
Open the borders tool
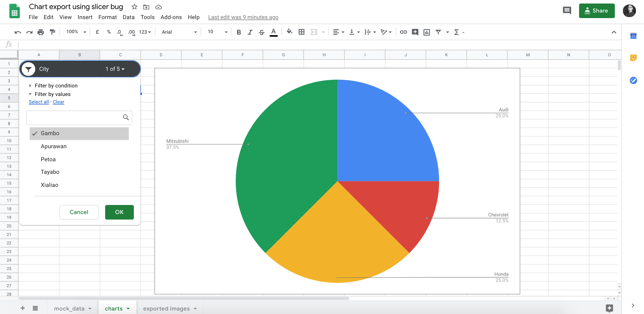301,32
